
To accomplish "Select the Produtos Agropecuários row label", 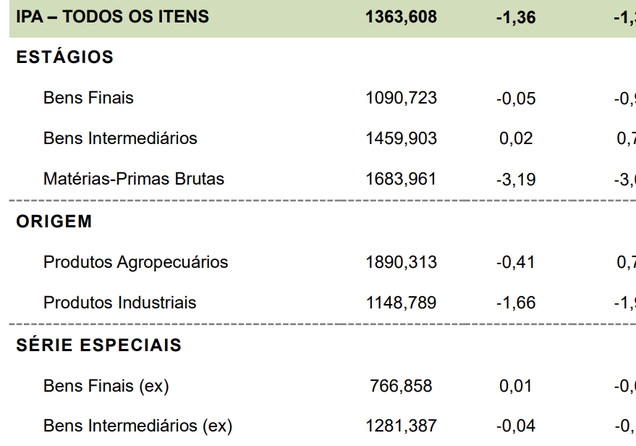I will (x=136, y=262).
